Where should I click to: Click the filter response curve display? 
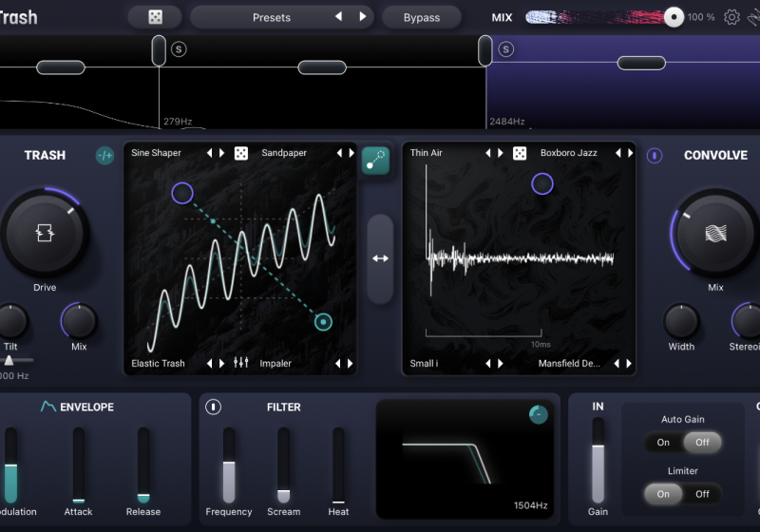(x=465, y=459)
